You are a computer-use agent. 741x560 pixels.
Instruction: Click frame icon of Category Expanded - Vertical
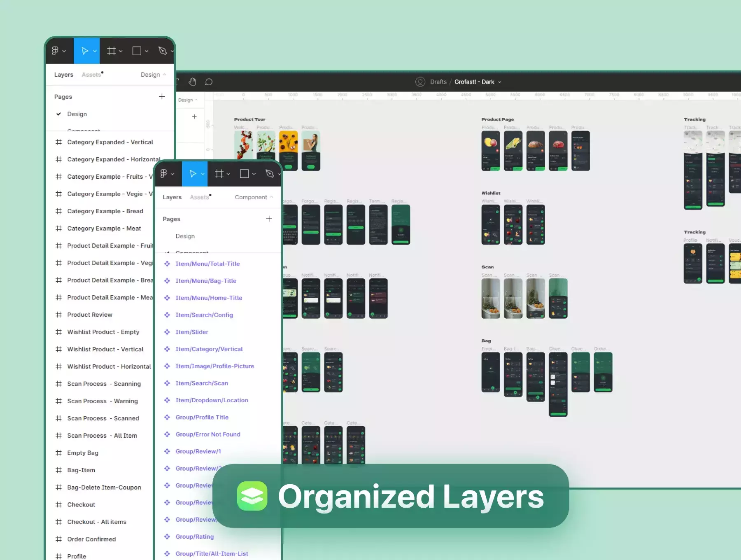(x=59, y=142)
